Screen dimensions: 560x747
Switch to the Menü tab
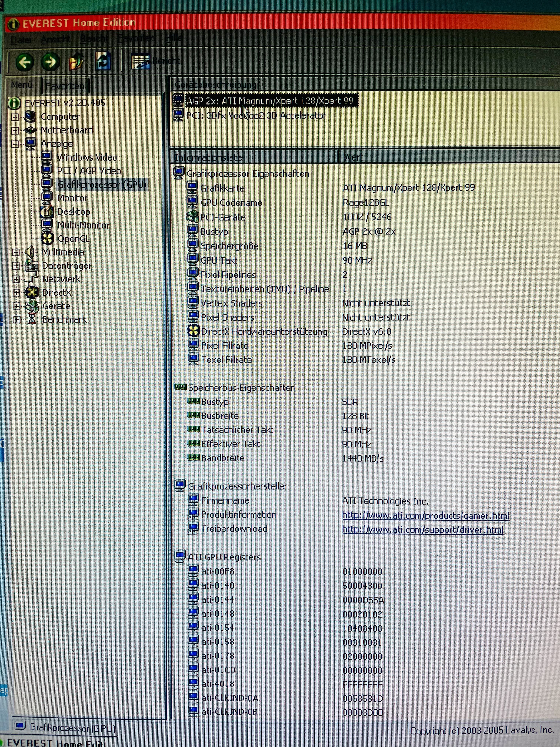[x=22, y=85]
